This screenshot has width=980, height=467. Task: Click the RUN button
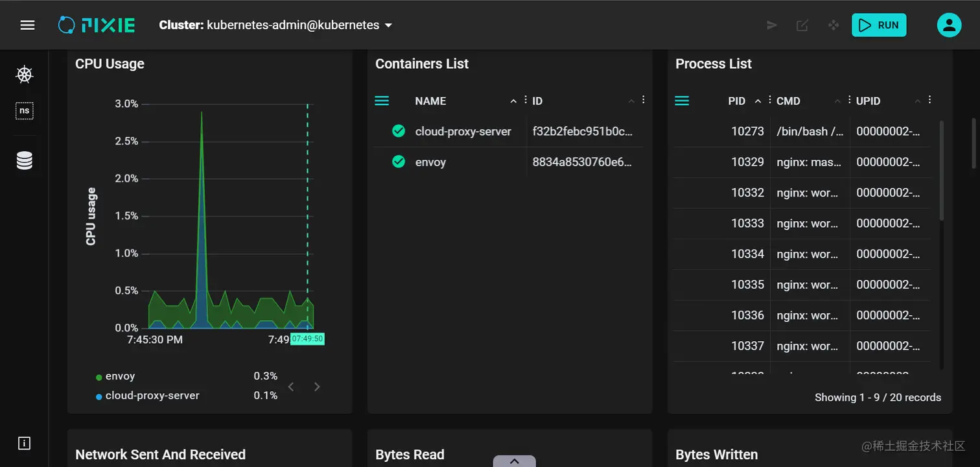point(879,25)
